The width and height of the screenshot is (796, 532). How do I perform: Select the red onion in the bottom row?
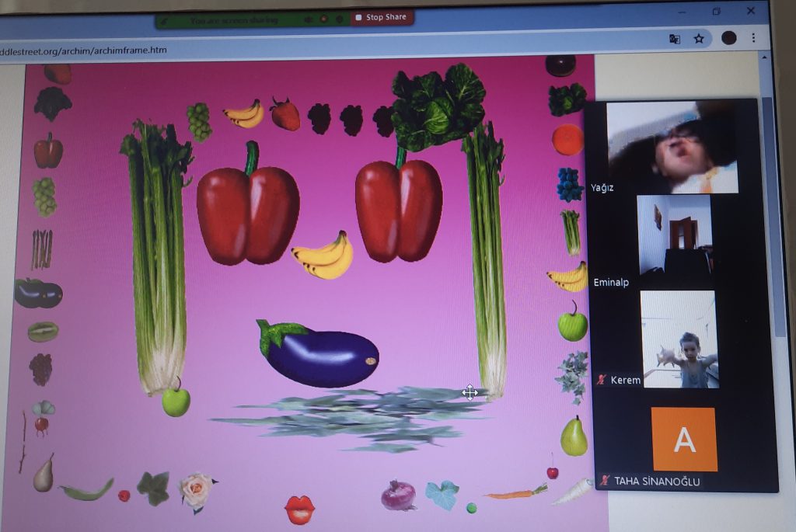pyautogui.click(x=398, y=495)
